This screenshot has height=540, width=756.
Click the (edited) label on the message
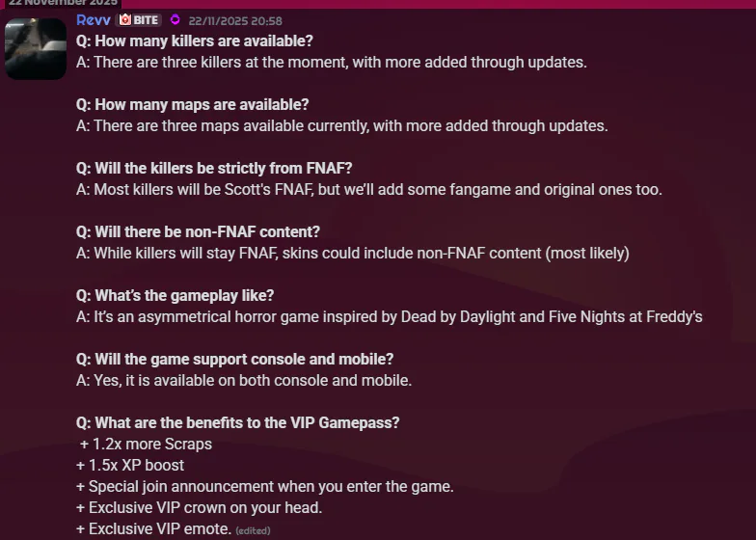[x=253, y=530]
